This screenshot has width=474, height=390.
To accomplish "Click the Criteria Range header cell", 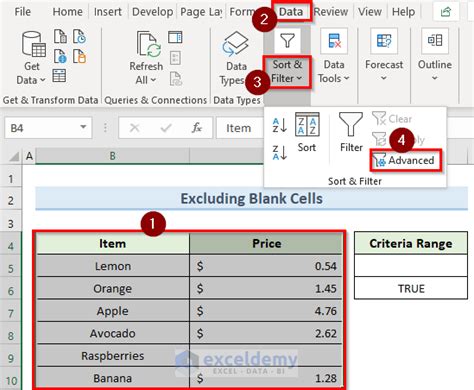I will point(411,243).
